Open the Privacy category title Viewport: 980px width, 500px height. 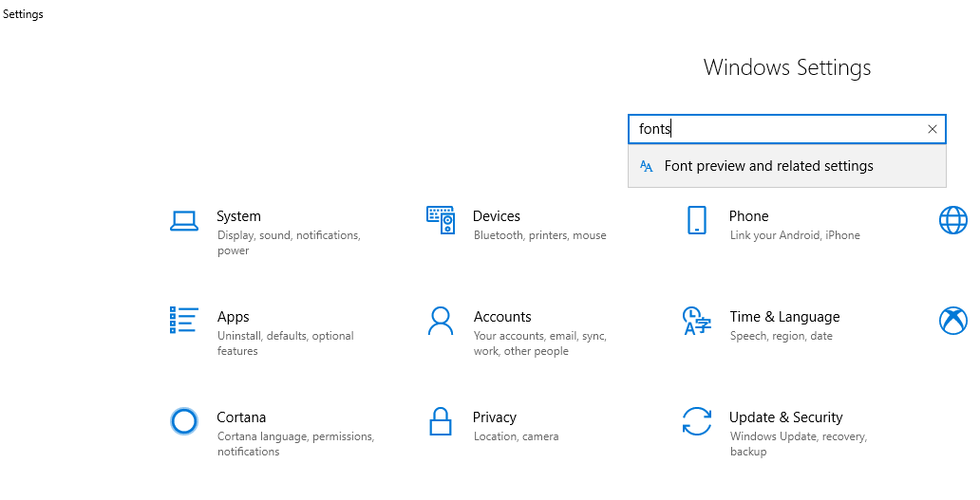coord(495,417)
